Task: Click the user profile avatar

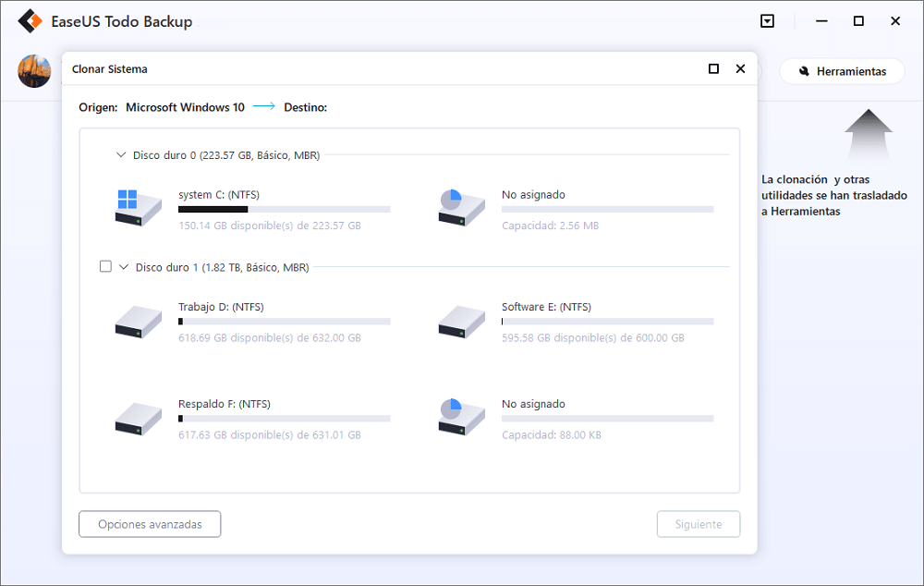Action: pyautogui.click(x=35, y=71)
